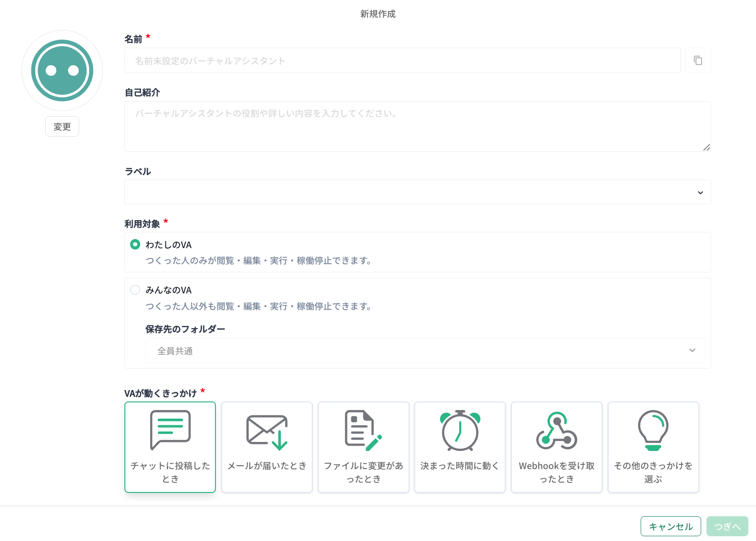Focus the 名前 input field
This screenshot has width=756, height=541.
(402, 60)
